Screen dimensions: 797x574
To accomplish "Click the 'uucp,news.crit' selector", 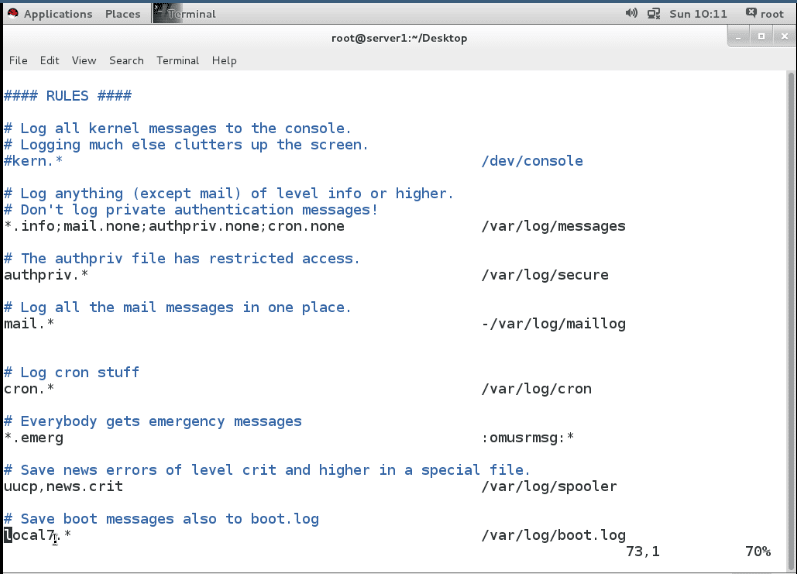I will [63, 487].
